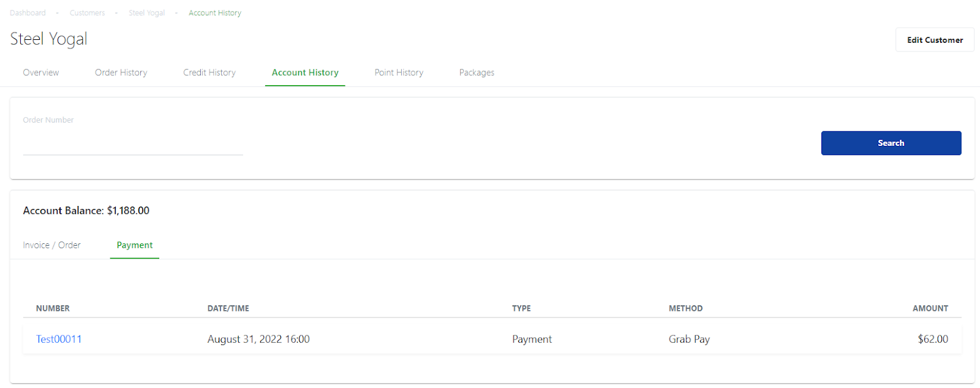
Task: Switch to Invoice / Order sub-tab
Action: pos(52,245)
